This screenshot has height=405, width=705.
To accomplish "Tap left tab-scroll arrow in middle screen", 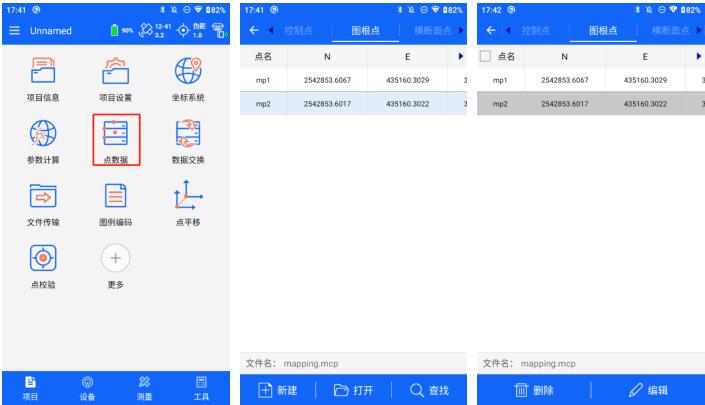I will (x=271, y=30).
